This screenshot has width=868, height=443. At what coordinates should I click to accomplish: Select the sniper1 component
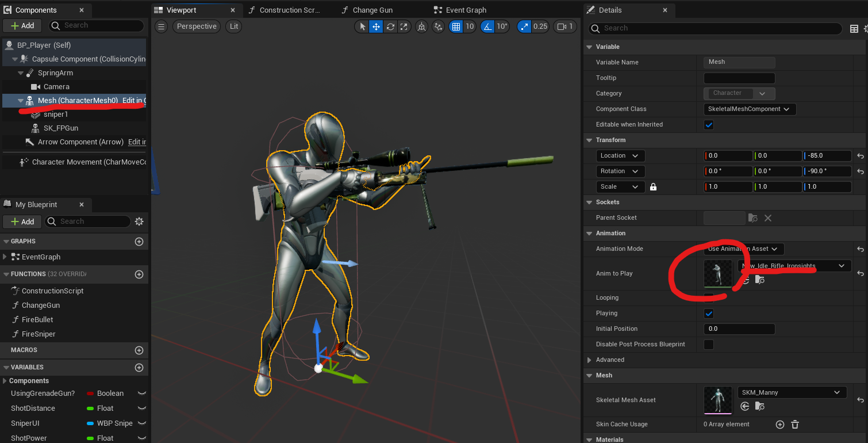coord(56,114)
